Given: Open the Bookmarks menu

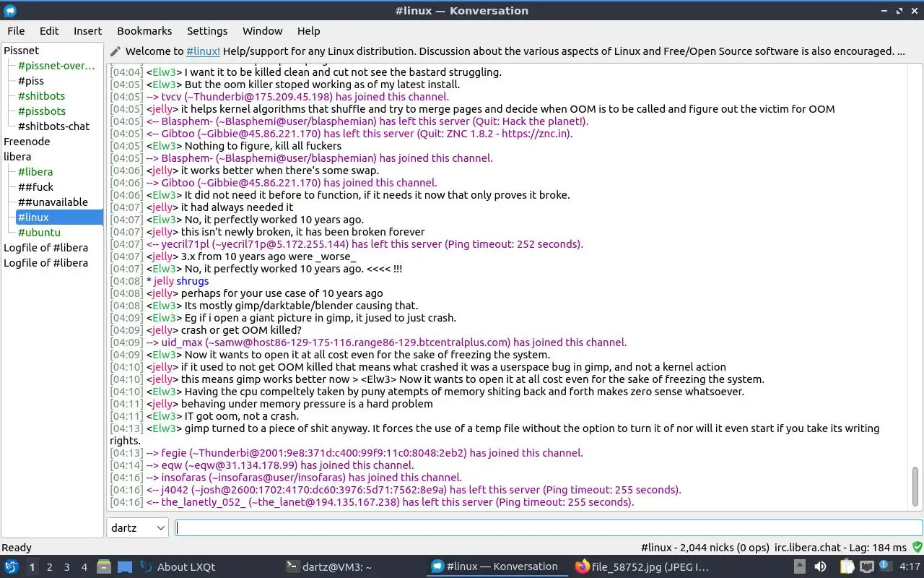Looking at the screenshot, I should click(x=144, y=31).
